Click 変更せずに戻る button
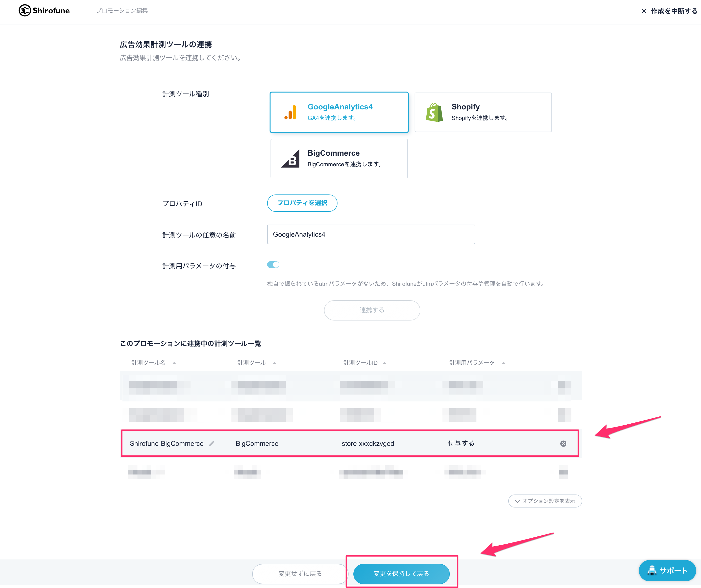This screenshot has width=701, height=588. [x=300, y=574]
